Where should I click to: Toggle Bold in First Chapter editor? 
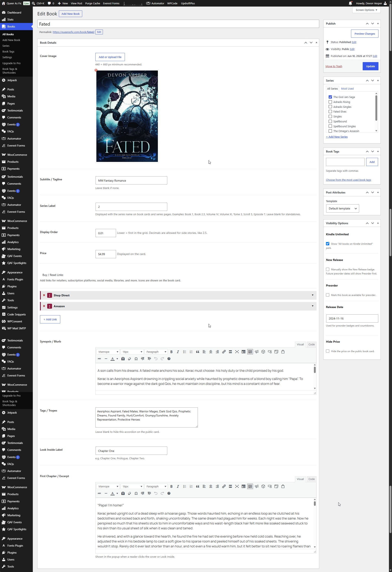171,486
